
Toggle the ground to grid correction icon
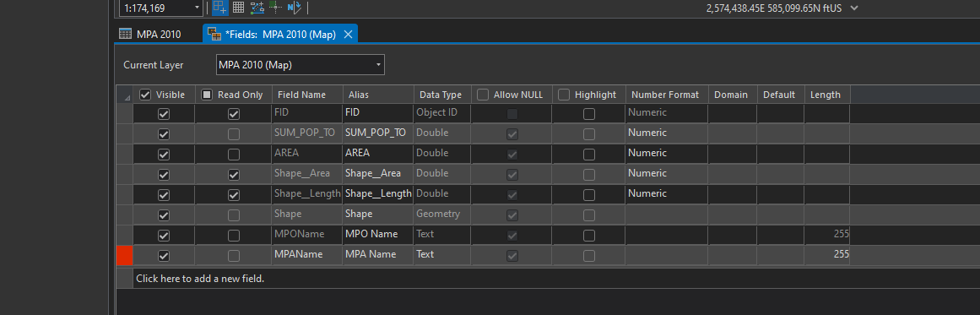click(x=295, y=8)
